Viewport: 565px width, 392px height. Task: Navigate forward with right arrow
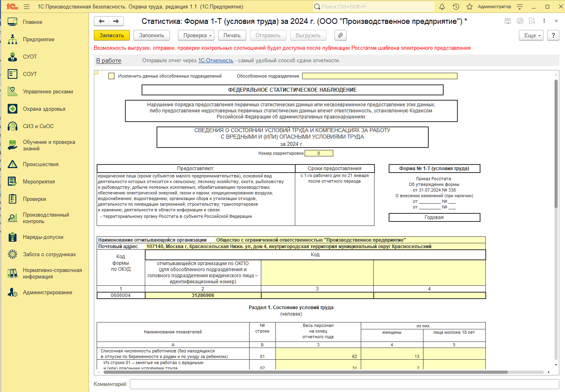point(116,21)
